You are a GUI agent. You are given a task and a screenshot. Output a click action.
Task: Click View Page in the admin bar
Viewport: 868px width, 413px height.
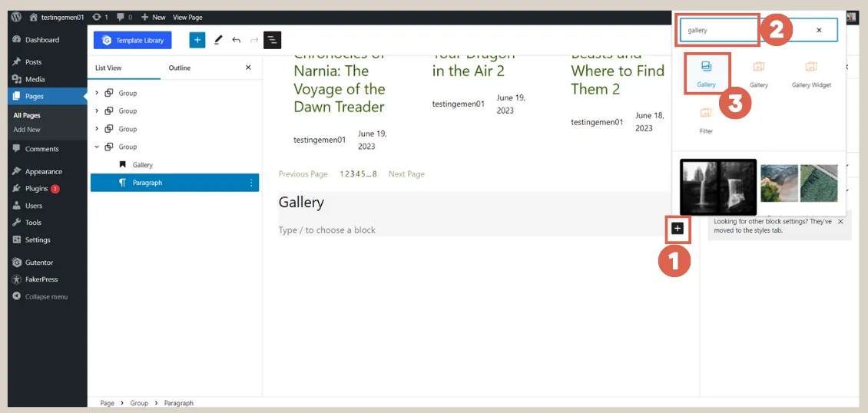pyautogui.click(x=187, y=17)
